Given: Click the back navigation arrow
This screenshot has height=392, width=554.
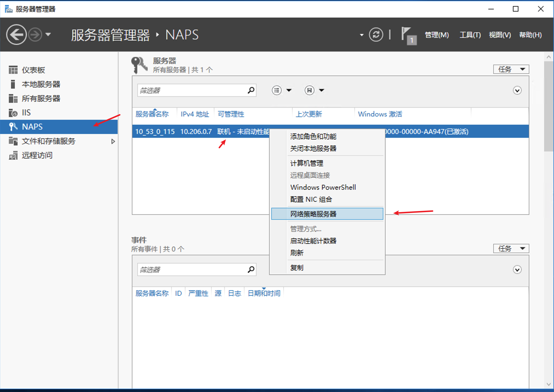Looking at the screenshot, I should point(16,34).
